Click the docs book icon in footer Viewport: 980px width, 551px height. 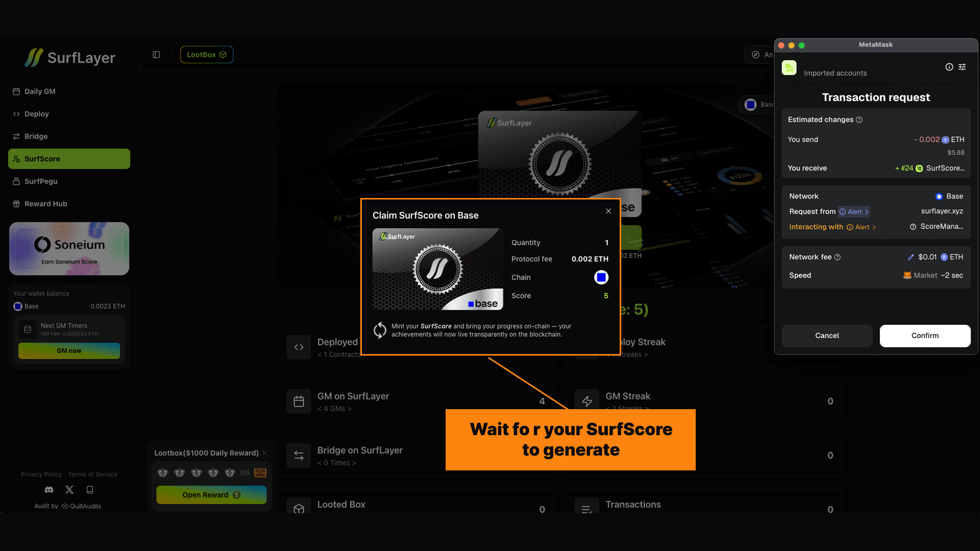coord(90,490)
